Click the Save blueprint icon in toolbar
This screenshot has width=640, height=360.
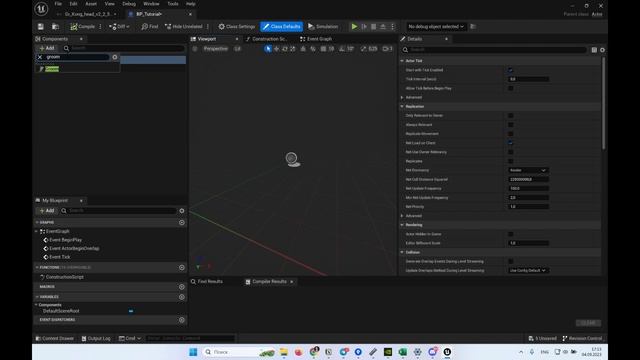pos(41,27)
